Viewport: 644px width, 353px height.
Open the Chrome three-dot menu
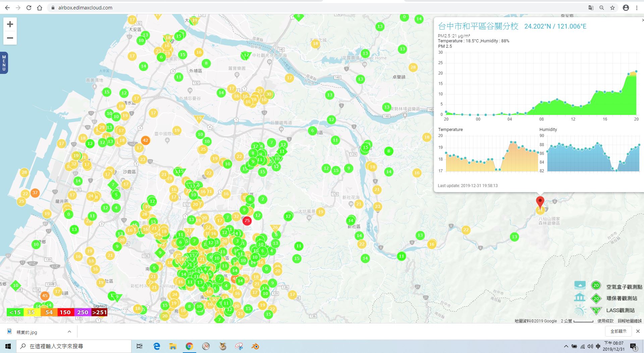[637, 8]
